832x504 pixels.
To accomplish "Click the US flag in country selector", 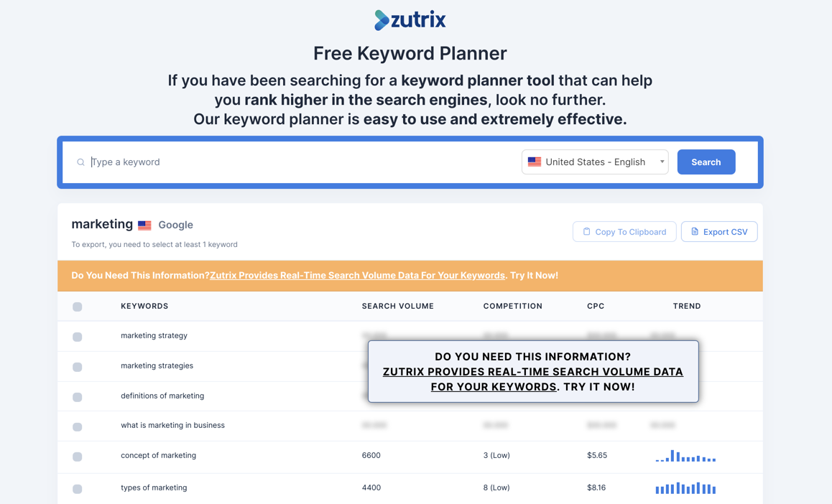I will 535,162.
